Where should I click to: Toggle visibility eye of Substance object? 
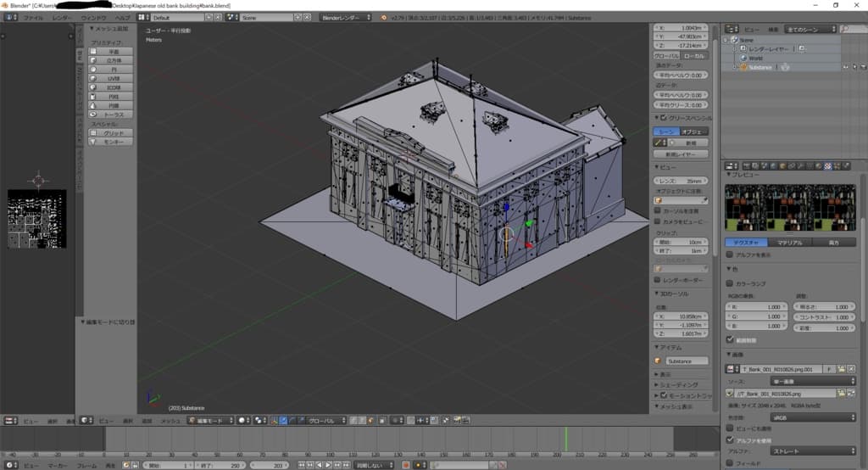844,67
